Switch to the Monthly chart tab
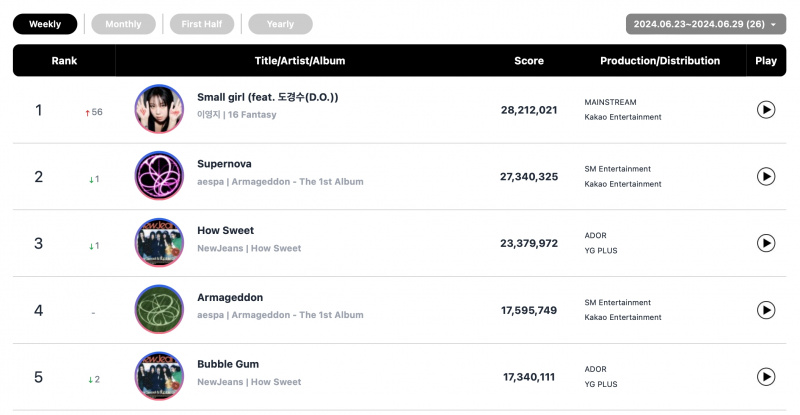 tap(123, 24)
